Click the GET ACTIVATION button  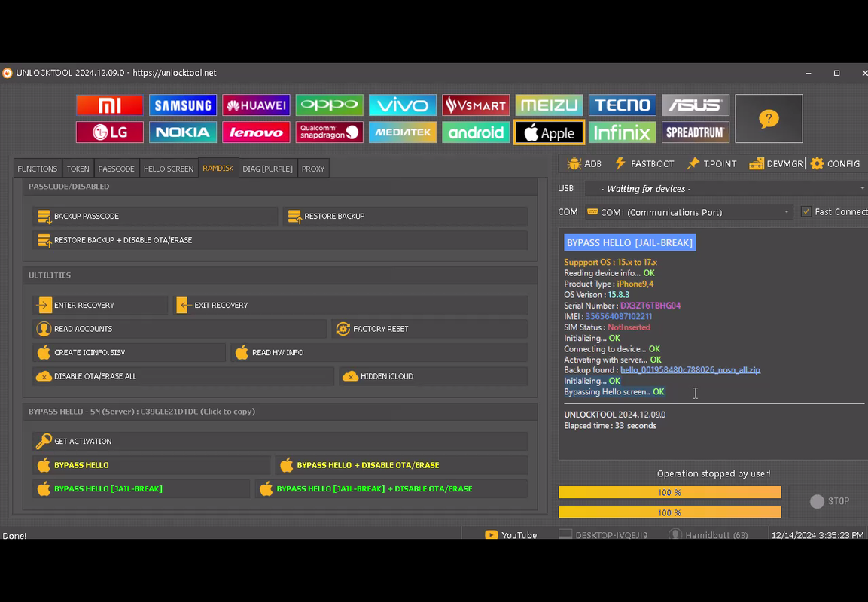[280, 442]
